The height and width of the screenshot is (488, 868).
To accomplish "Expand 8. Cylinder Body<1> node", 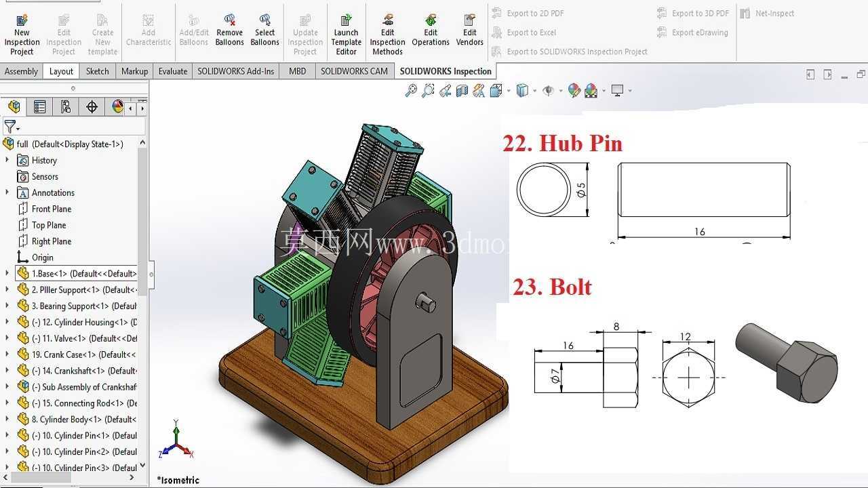I will point(7,419).
